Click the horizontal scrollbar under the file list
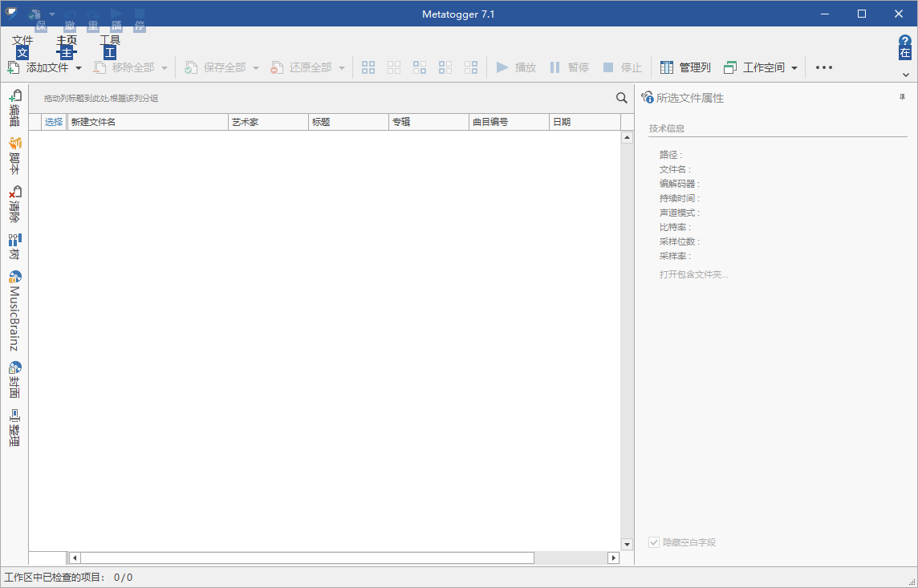The image size is (918, 588). 307,558
